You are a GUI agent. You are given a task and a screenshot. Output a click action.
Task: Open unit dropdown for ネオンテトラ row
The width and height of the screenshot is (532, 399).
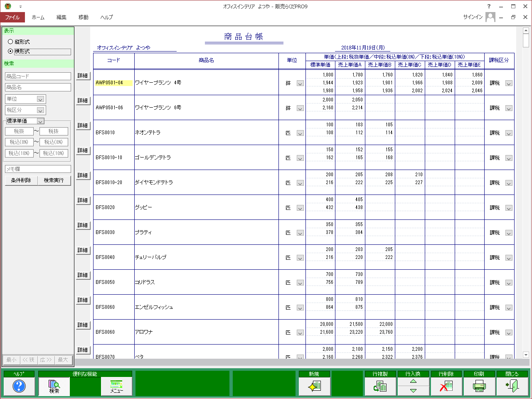pos(300,133)
